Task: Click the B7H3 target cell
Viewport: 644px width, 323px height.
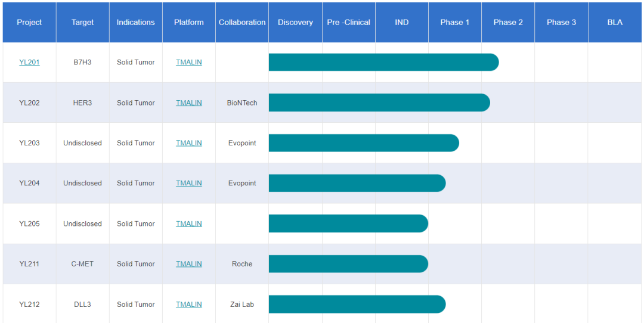Action: (x=82, y=63)
